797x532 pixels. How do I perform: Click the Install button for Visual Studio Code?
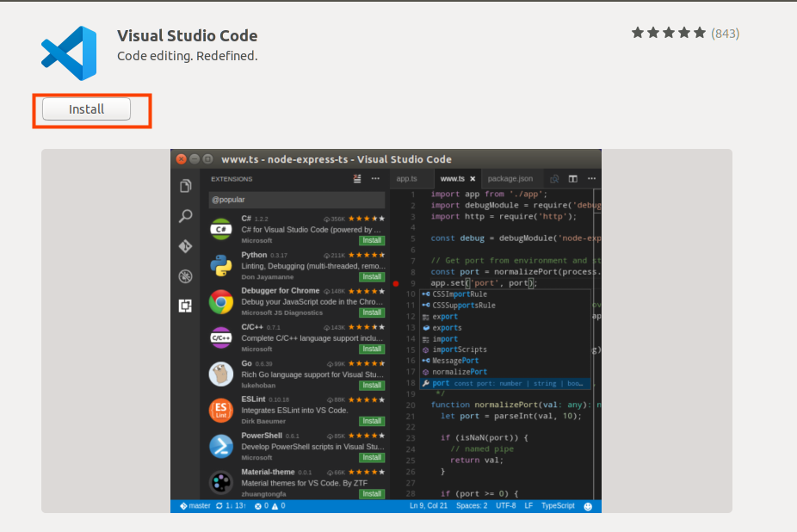coord(86,109)
